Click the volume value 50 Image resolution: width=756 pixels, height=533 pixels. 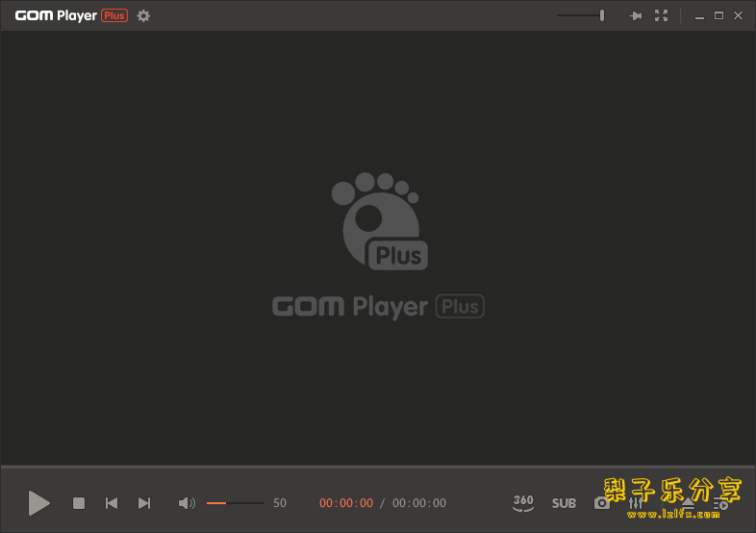click(280, 503)
